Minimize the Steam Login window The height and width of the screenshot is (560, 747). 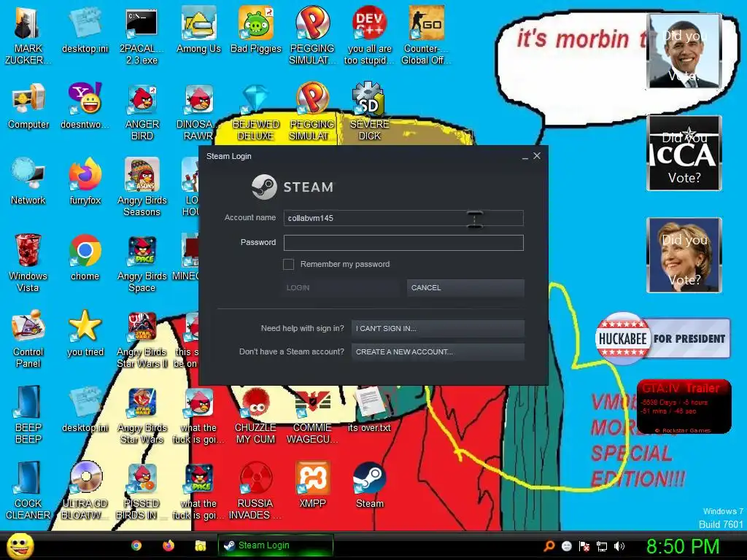click(525, 156)
